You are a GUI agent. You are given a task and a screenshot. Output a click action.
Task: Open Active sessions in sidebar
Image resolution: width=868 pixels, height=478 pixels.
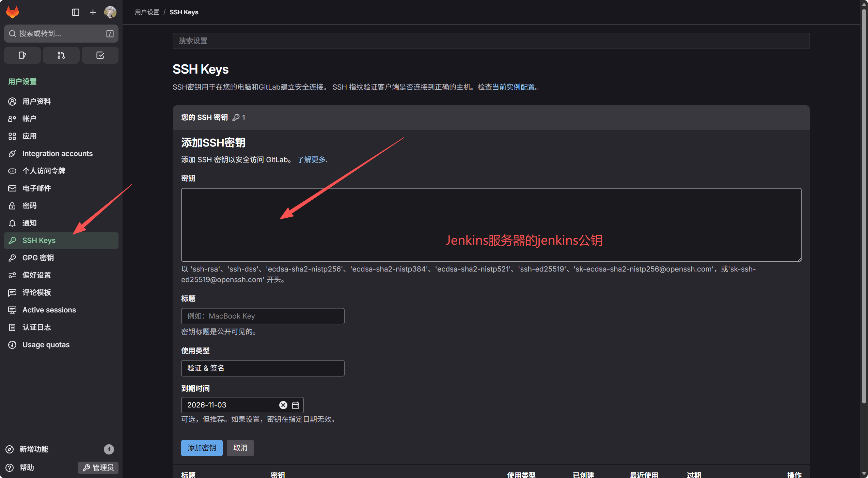tap(49, 310)
